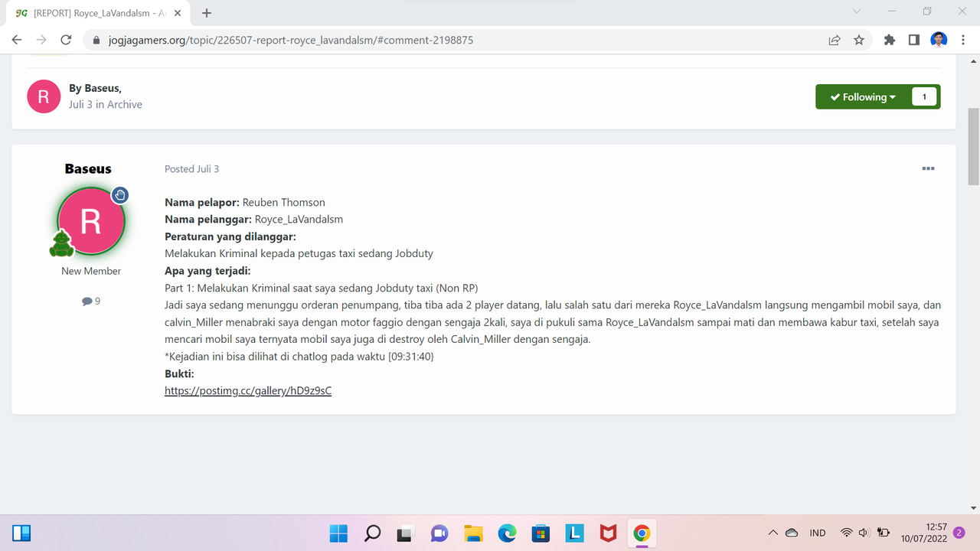Viewport: 980px width, 551px height.
Task: Bookmark this page with the star icon
Action: 859,40
